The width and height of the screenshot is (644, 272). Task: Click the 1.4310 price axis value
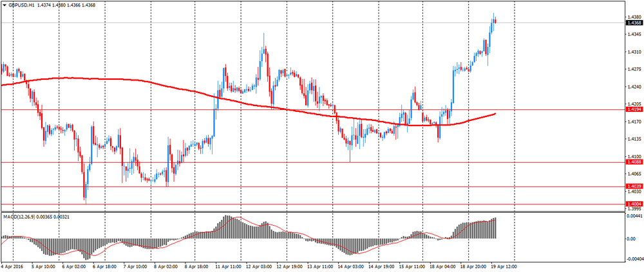point(633,52)
